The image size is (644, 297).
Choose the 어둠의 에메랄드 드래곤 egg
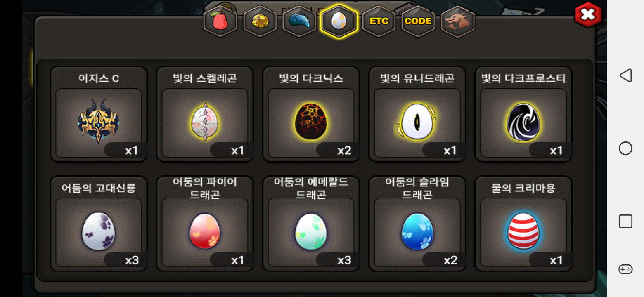click(311, 224)
